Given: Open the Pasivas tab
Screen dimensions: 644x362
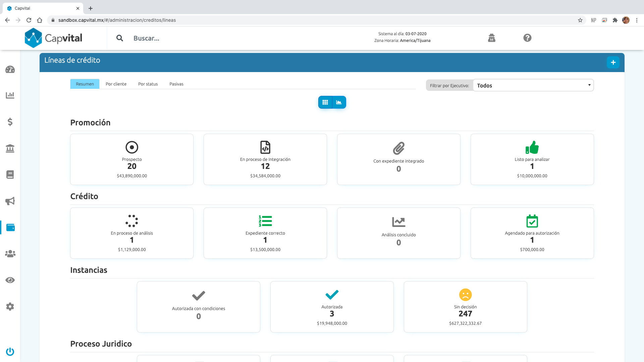Looking at the screenshot, I should click(x=176, y=84).
